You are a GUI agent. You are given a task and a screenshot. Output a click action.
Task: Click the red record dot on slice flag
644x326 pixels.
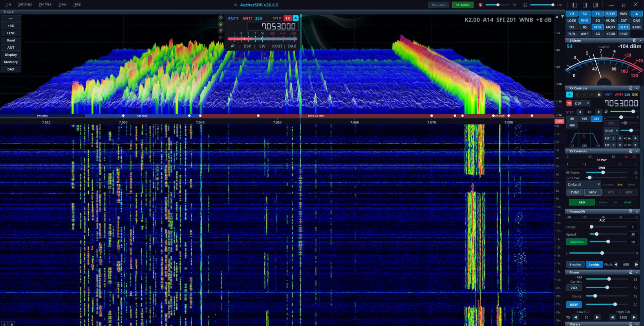(x=220, y=31)
